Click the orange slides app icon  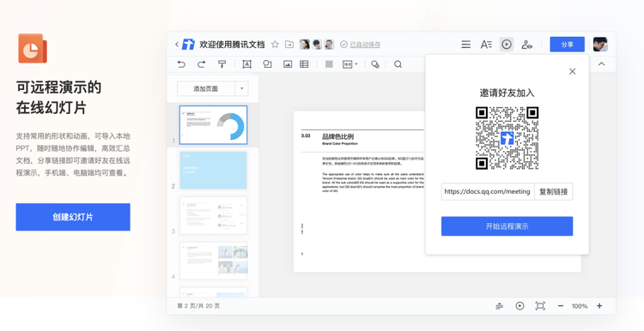tap(33, 48)
